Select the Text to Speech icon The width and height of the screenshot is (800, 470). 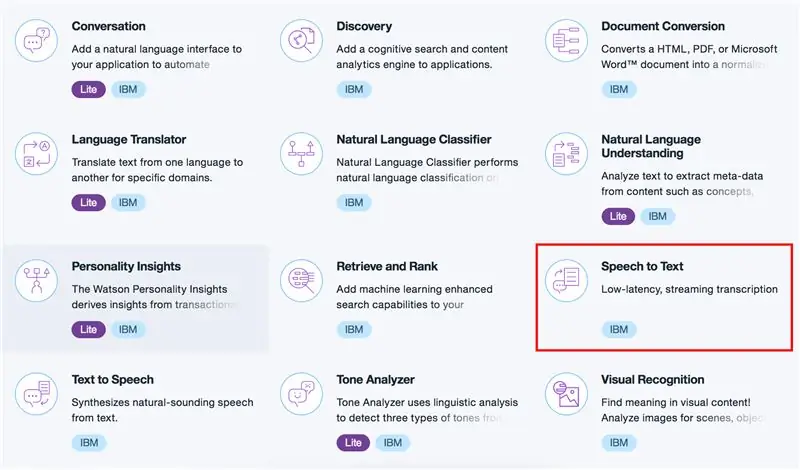pyautogui.click(x=36, y=393)
